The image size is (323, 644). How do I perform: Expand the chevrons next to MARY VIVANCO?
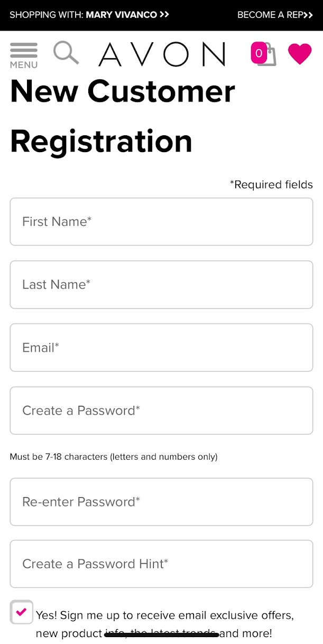[164, 15]
